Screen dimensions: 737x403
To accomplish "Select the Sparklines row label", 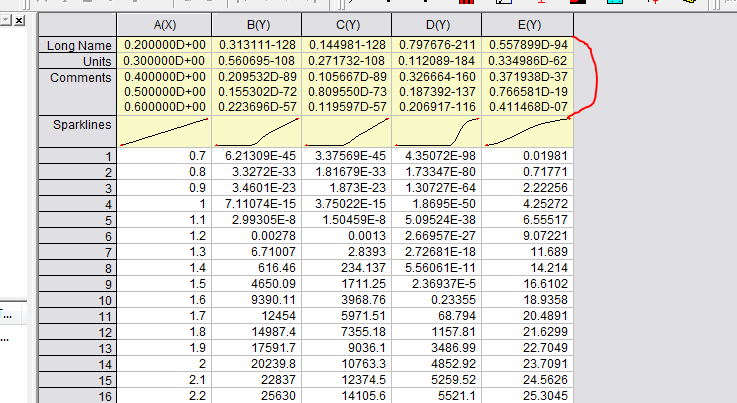I will pos(78,132).
